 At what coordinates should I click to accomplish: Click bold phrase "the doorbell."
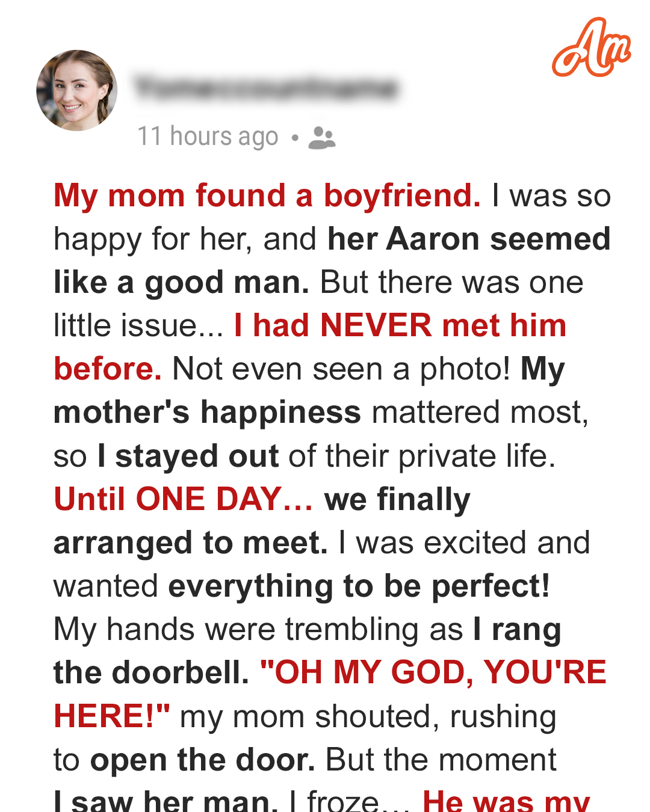(x=151, y=672)
